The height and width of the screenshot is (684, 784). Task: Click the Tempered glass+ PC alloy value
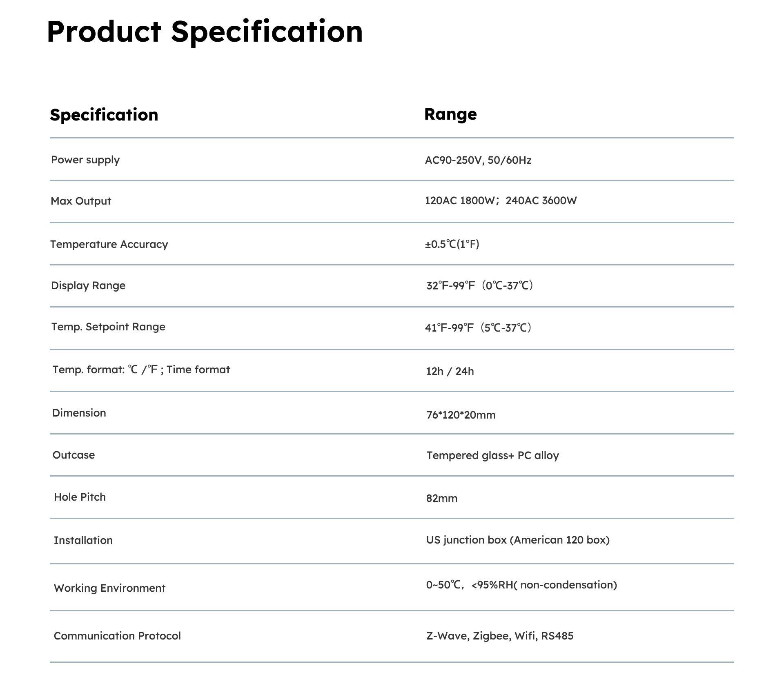[x=493, y=456]
